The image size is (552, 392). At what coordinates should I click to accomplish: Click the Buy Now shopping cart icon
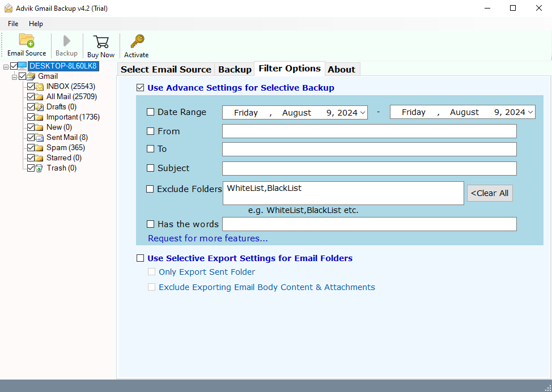pyautogui.click(x=101, y=42)
